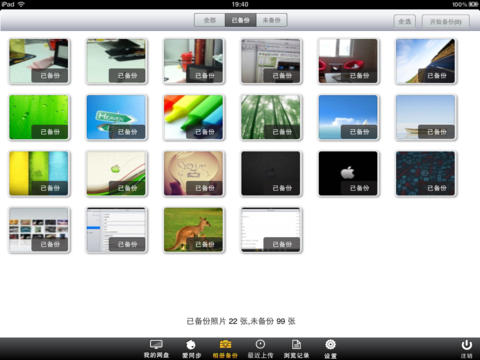The image size is (480, 360).
Task: Open the photo grid screenshot thumbnail
Action: click(39, 230)
